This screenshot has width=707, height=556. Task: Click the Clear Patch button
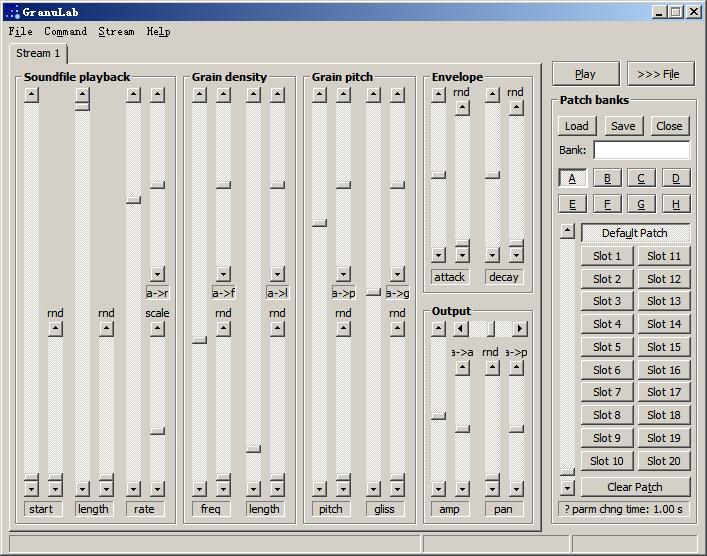635,487
